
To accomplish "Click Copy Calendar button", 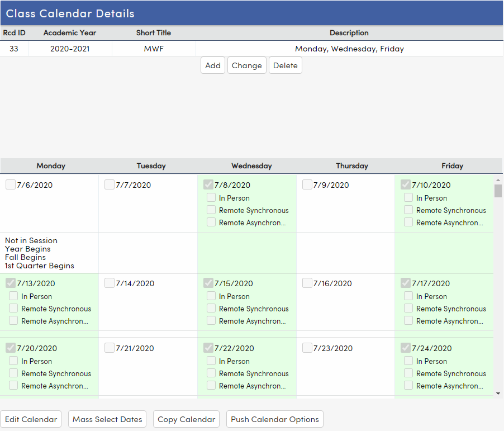I will (x=187, y=419).
